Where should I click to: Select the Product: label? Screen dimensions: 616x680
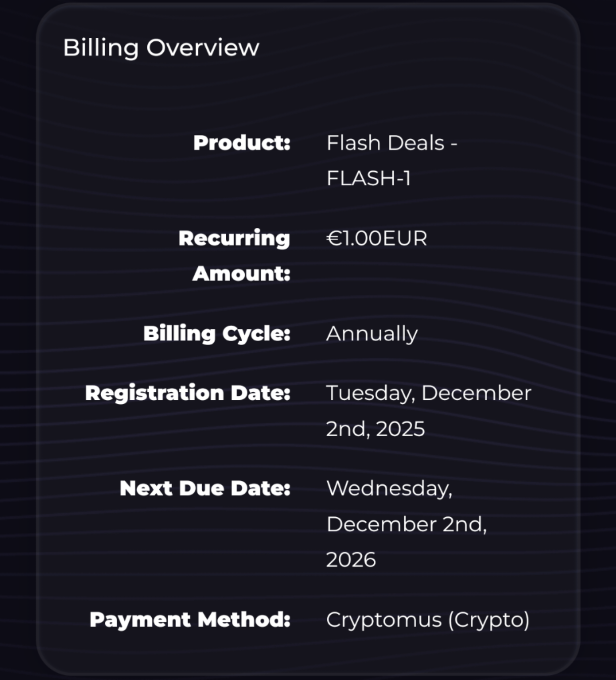click(242, 143)
